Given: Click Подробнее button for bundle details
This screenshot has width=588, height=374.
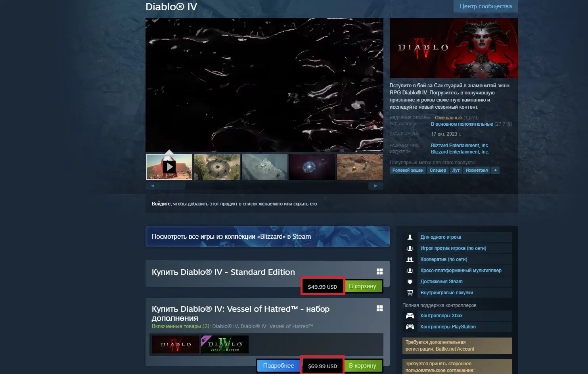Looking at the screenshot, I should tap(279, 366).
